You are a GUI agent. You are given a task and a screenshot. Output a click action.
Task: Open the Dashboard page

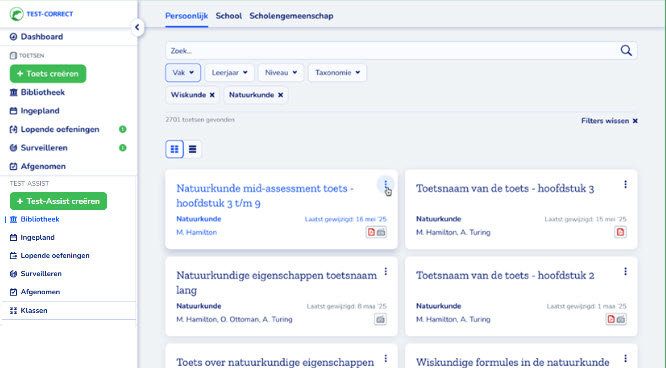37,37
